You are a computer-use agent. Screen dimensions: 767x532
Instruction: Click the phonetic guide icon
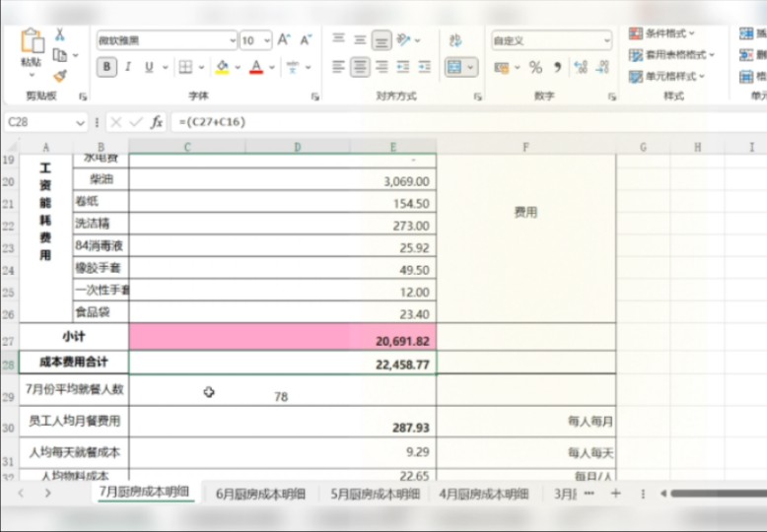click(293, 67)
